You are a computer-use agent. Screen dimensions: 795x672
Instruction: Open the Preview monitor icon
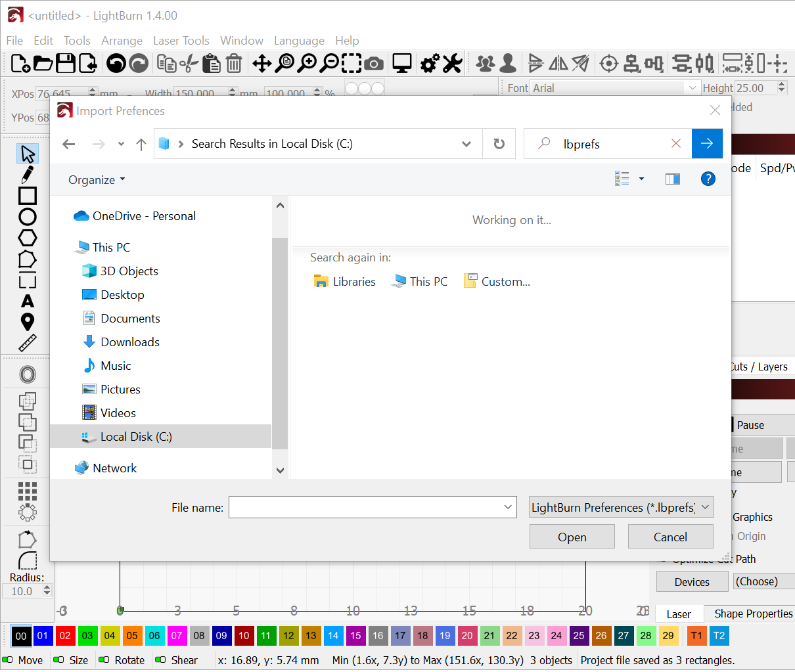401,63
